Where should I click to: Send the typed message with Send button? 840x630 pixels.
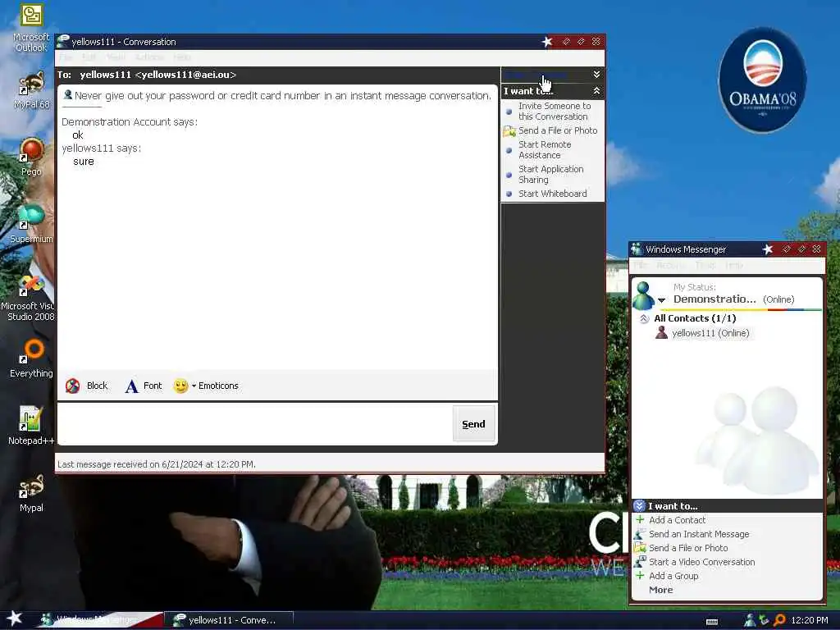tap(473, 424)
